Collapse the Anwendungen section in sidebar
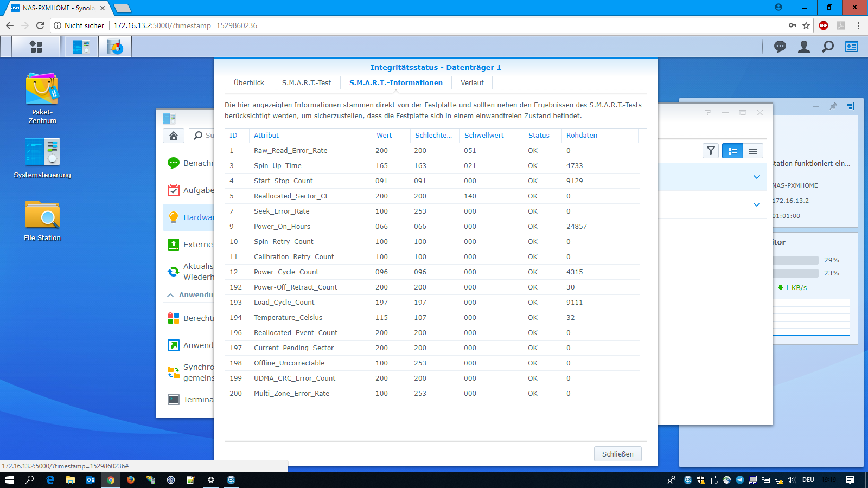The height and width of the screenshot is (488, 868). (170, 295)
